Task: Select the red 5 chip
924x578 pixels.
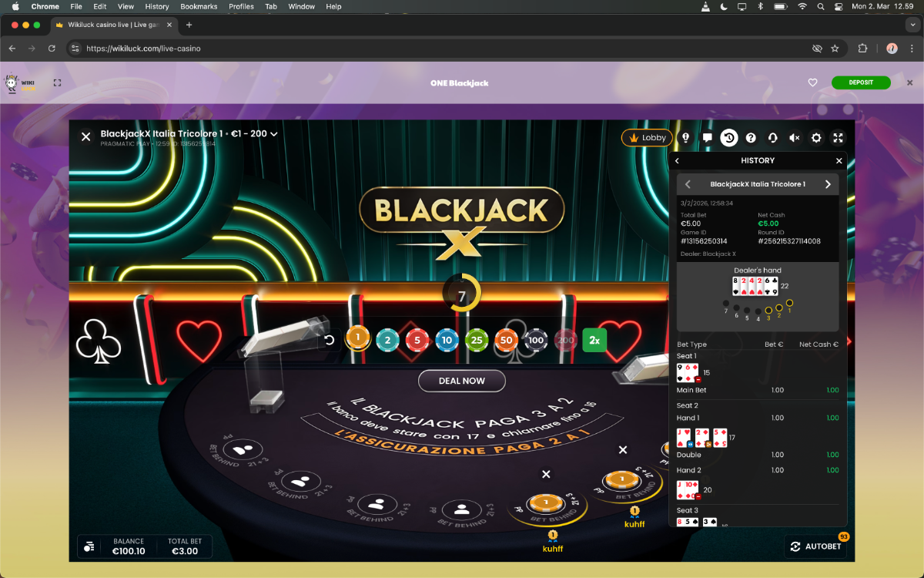Action: click(417, 340)
